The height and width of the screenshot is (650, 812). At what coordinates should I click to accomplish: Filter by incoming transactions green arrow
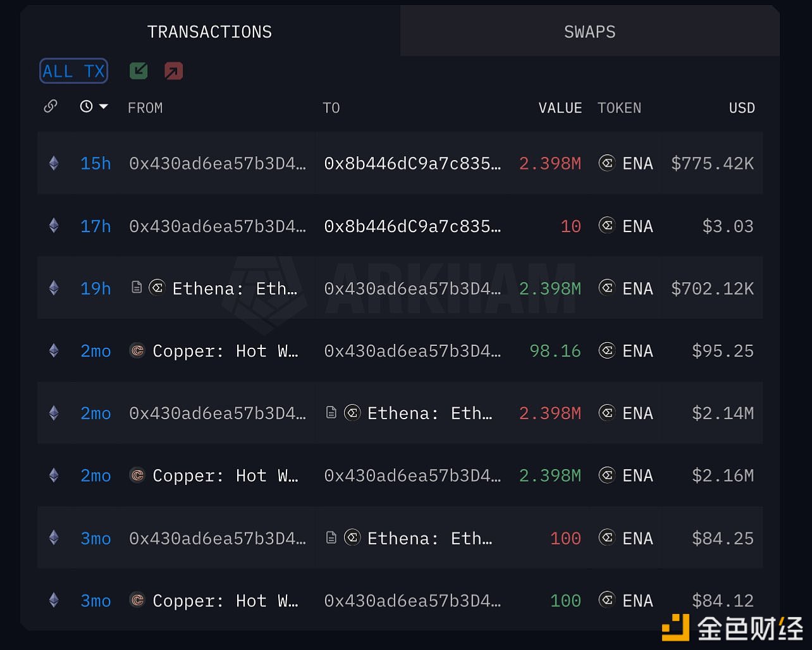coord(138,71)
